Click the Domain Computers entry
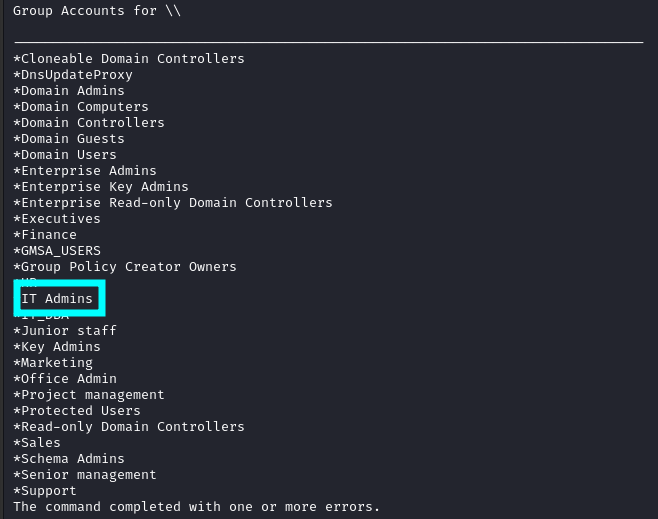This screenshot has width=658, height=519. [81, 107]
